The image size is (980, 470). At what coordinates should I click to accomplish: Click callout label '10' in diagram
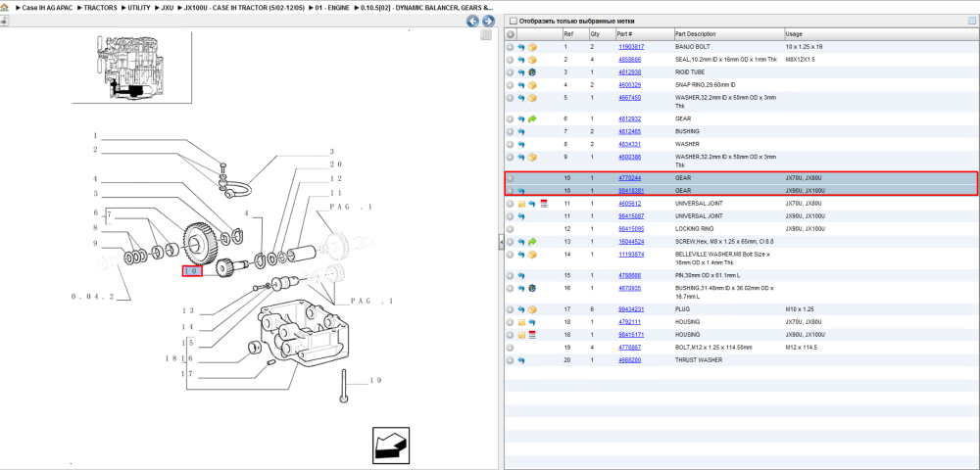(x=192, y=271)
